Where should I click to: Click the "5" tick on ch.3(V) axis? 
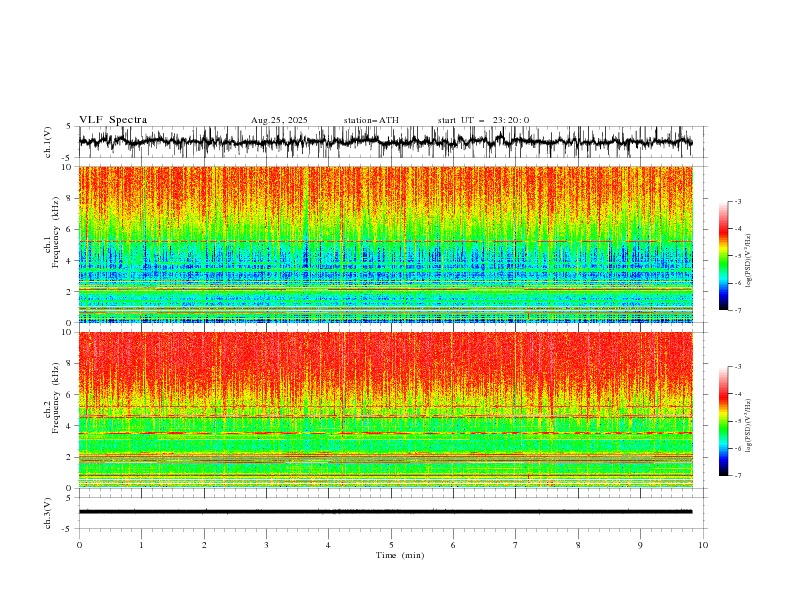coord(69,497)
